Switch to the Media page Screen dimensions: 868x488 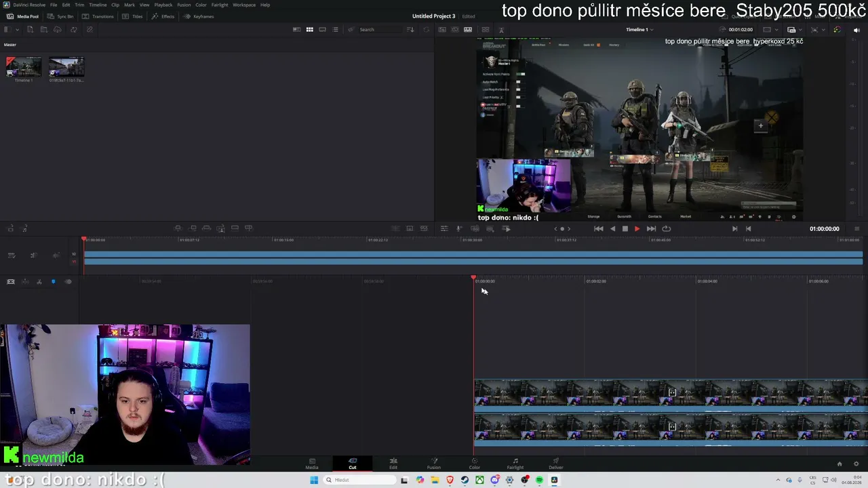[312, 464]
